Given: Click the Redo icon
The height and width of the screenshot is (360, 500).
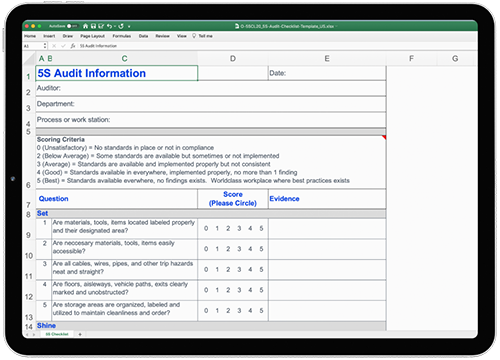Looking at the screenshot, I should (x=121, y=26).
